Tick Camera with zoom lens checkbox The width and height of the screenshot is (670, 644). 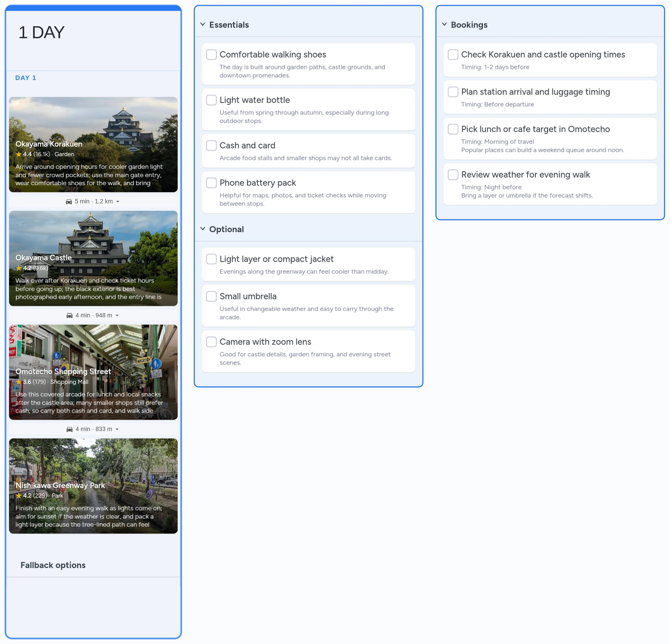pyautogui.click(x=211, y=342)
